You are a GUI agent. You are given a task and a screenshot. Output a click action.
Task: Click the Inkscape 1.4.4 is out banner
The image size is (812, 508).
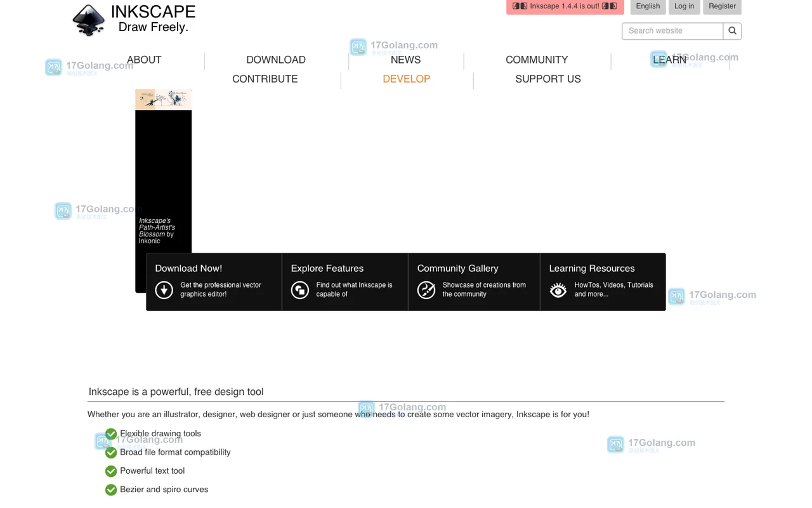click(x=565, y=6)
